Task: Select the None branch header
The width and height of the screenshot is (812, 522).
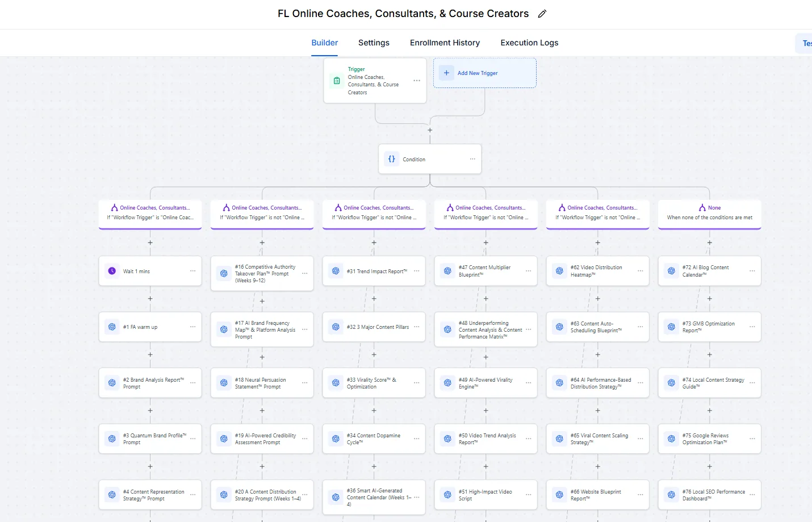Action: click(x=709, y=214)
